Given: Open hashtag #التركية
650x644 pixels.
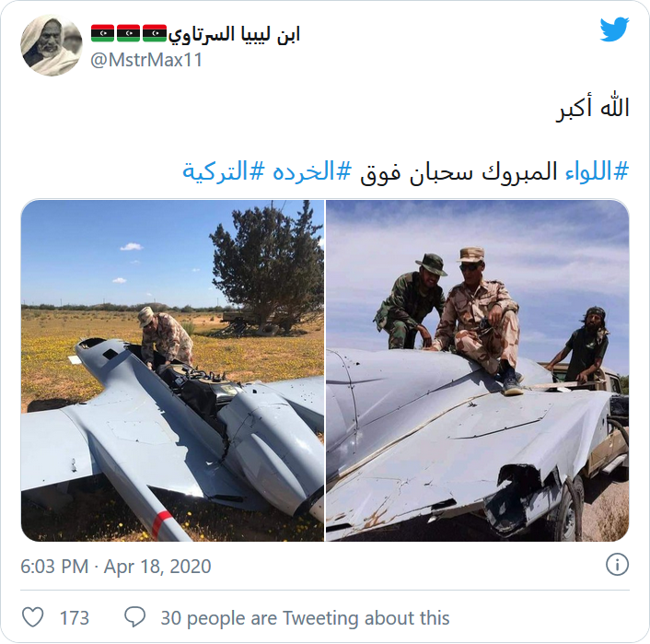Looking at the screenshot, I should click(223, 171).
